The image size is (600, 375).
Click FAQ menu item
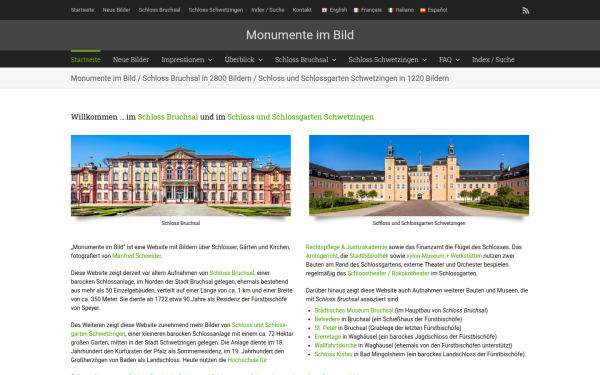coord(445,59)
